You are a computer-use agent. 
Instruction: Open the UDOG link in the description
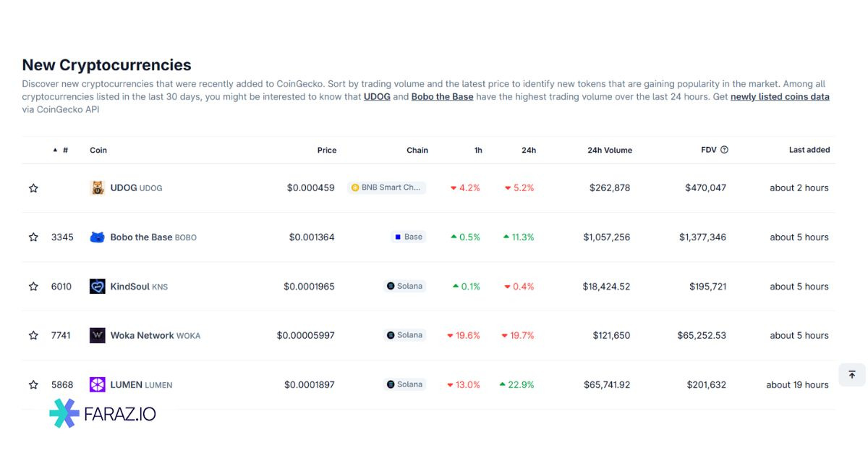pyautogui.click(x=377, y=96)
